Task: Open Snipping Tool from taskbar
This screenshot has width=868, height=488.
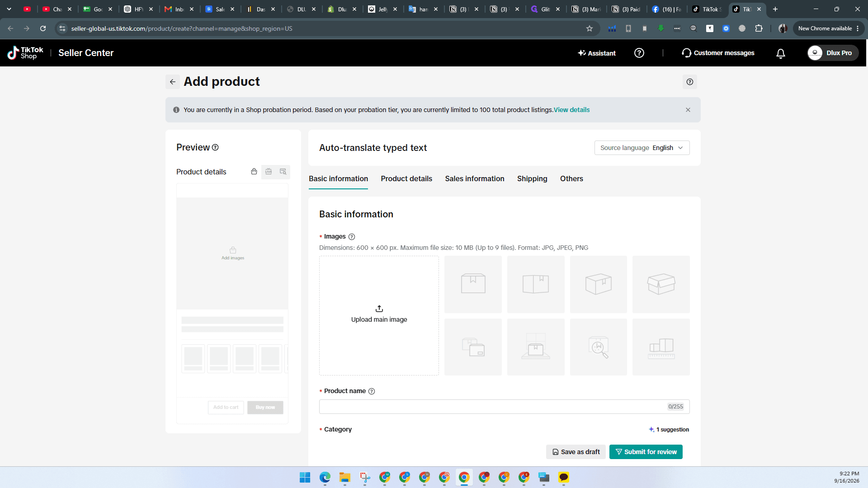Action: tap(365, 477)
